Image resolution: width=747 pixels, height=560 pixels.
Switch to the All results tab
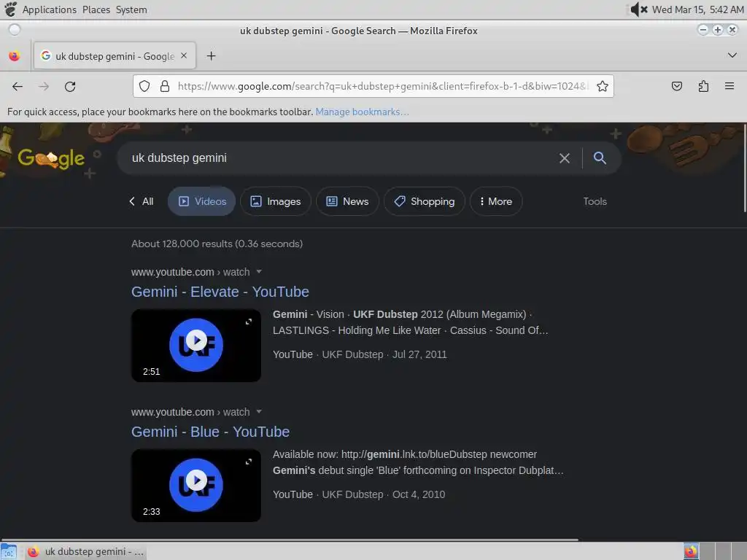click(x=142, y=201)
